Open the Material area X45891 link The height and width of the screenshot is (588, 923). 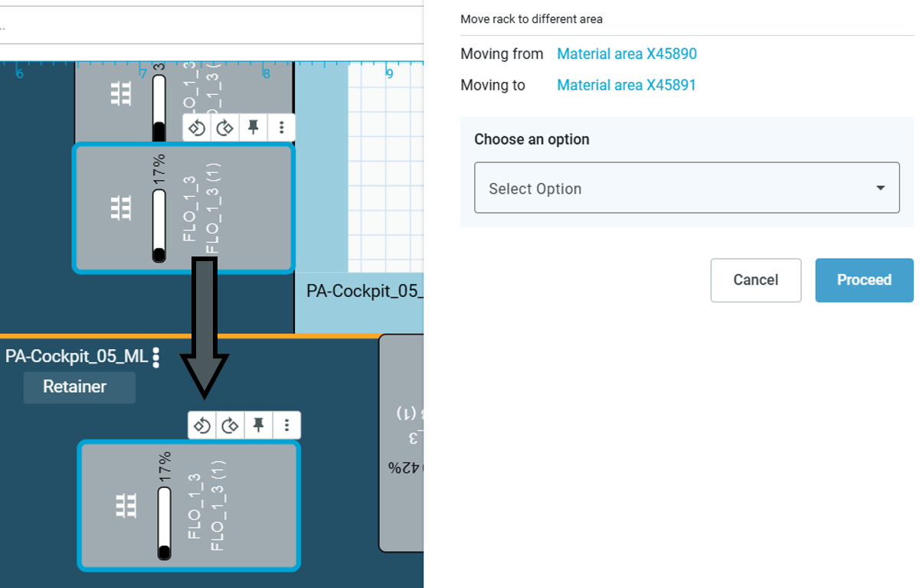click(626, 85)
